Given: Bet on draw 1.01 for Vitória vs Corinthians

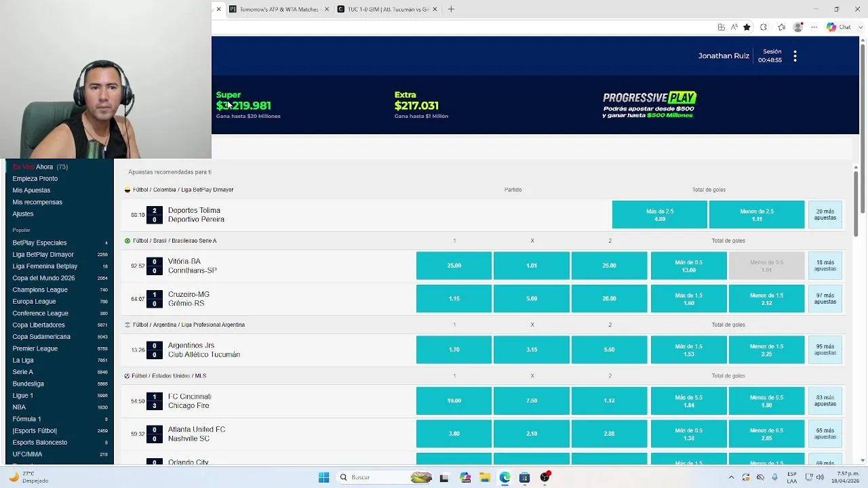Looking at the screenshot, I should [532, 266].
